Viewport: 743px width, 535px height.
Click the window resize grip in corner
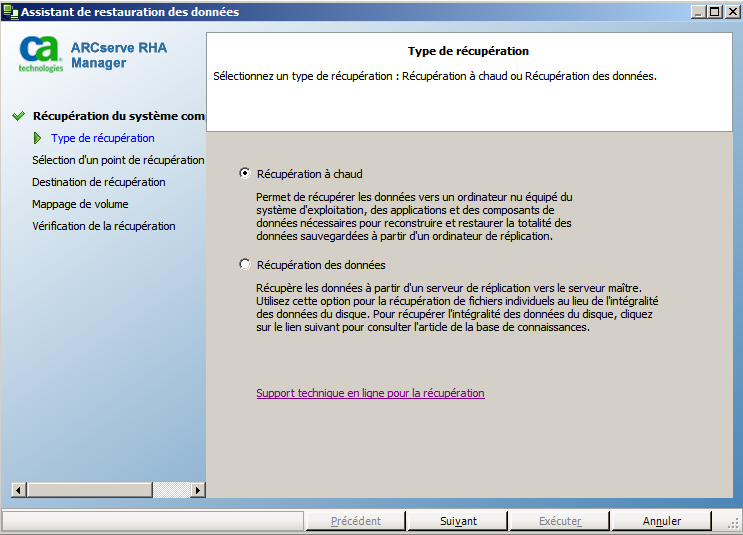pyautogui.click(x=734, y=523)
